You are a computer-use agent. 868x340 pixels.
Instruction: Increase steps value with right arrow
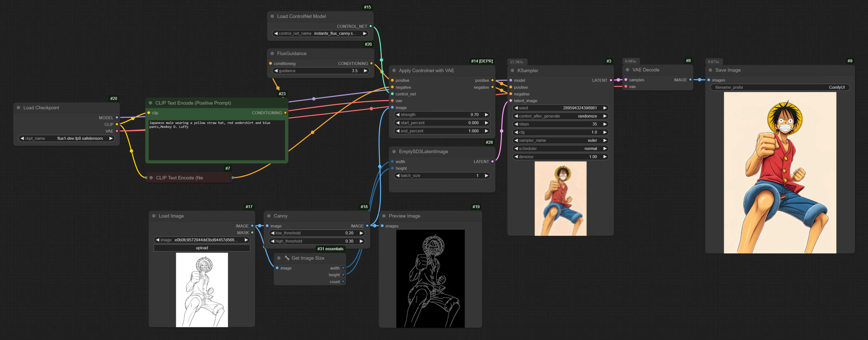click(x=605, y=124)
